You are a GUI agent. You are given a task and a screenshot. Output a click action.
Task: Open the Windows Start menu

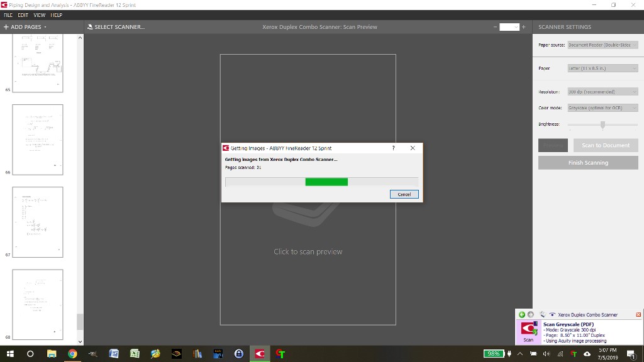coord(10,354)
